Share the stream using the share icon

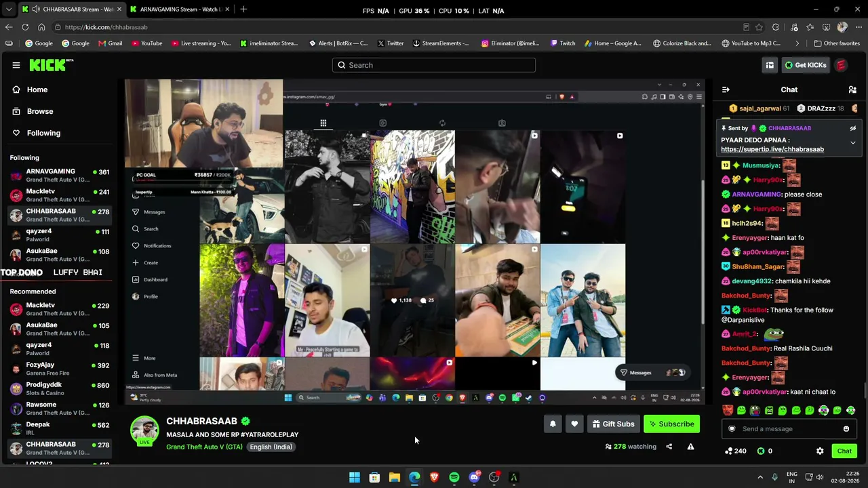(669, 447)
